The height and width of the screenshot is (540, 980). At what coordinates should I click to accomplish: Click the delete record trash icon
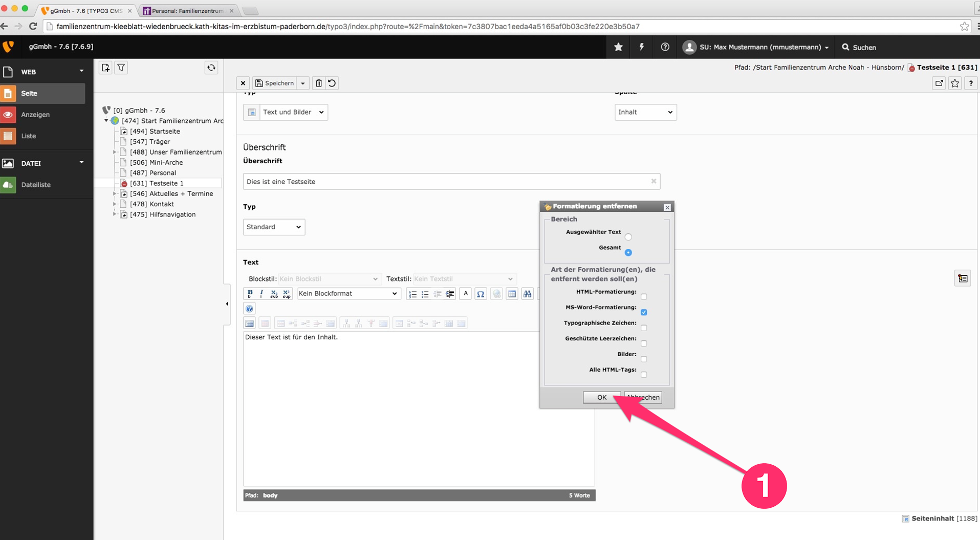coord(319,83)
